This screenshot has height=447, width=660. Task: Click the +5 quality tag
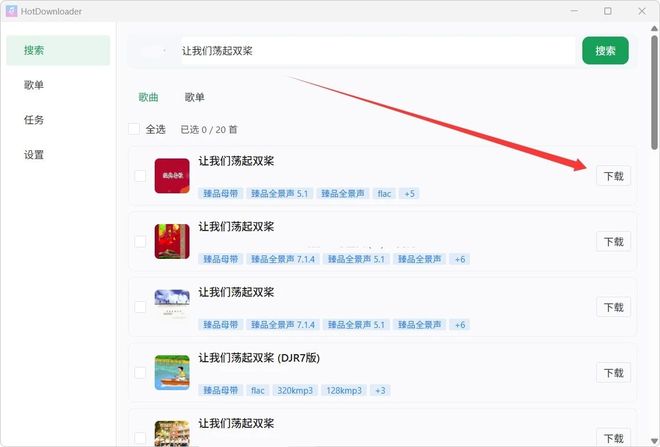tap(409, 194)
